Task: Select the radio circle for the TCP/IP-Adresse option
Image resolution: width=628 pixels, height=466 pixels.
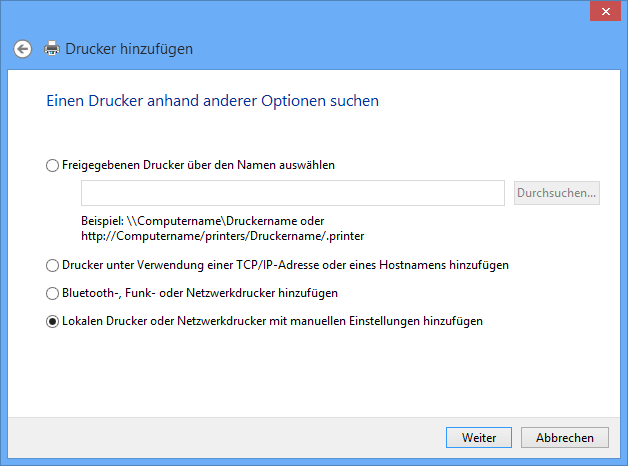Action: 52,265
